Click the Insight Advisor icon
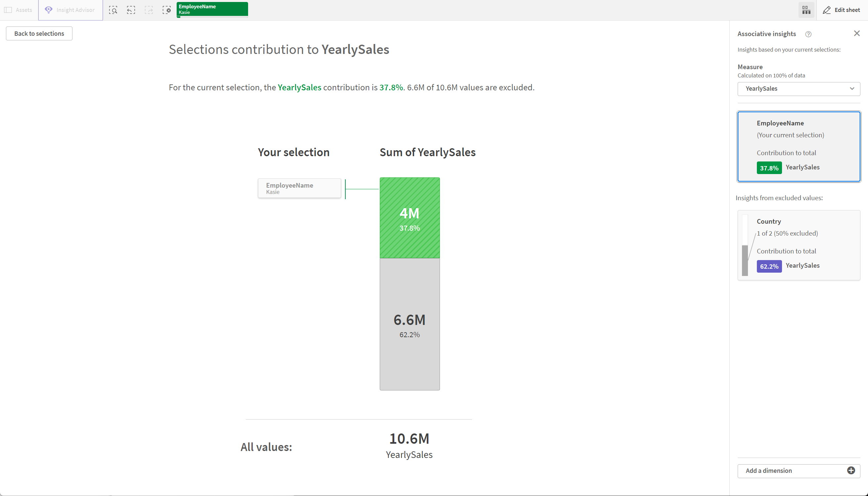 tap(49, 10)
